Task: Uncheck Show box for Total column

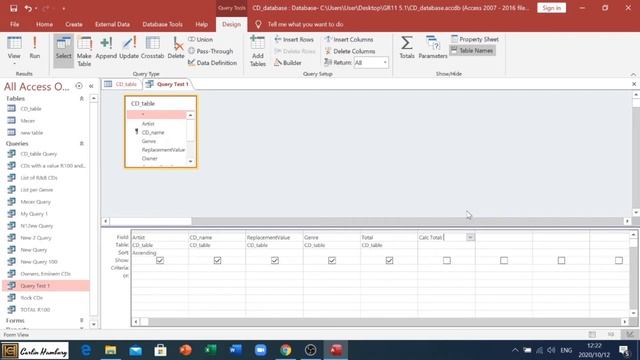Action: click(389, 260)
